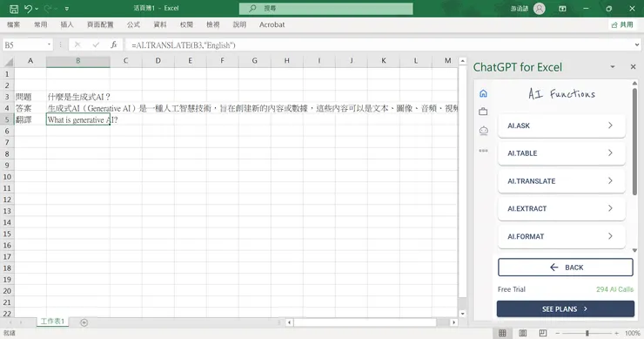Open the 頁面配置 ribbon tab
Screen dimensions: 644x339
100,24
